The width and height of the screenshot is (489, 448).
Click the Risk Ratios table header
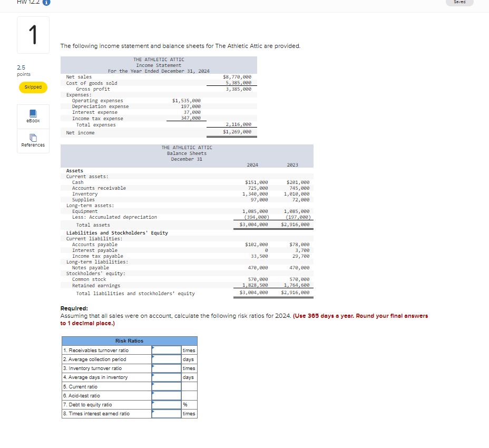[130, 340]
